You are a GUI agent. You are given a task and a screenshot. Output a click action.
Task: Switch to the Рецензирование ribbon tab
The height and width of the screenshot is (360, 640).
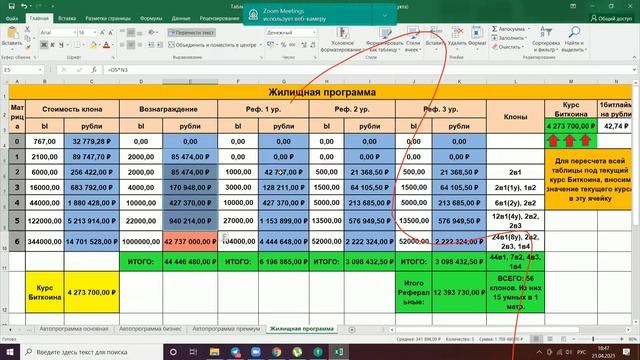pos(219,18)
